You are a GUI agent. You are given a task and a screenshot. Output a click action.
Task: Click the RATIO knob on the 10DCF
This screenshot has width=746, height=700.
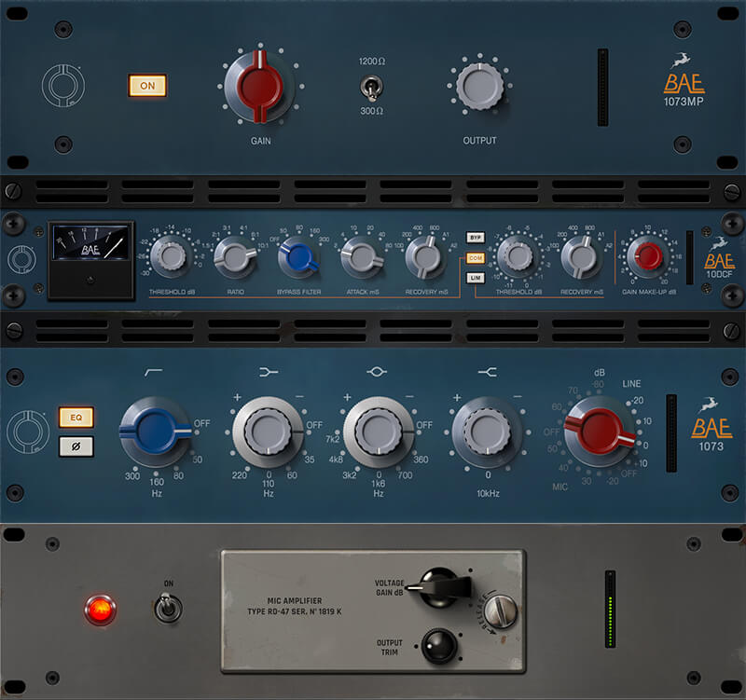(235, 257)
